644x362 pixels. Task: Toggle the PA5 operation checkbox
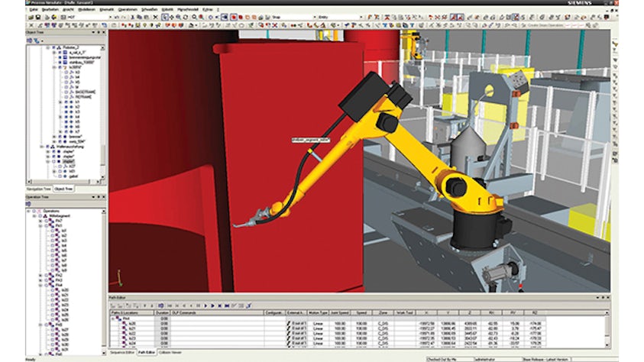[46, 325]
